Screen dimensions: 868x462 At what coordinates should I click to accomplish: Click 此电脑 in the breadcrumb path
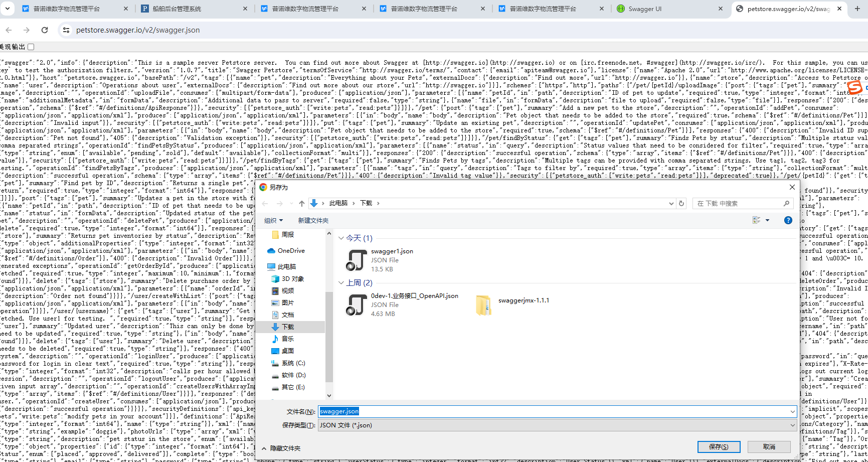[338, 203]
